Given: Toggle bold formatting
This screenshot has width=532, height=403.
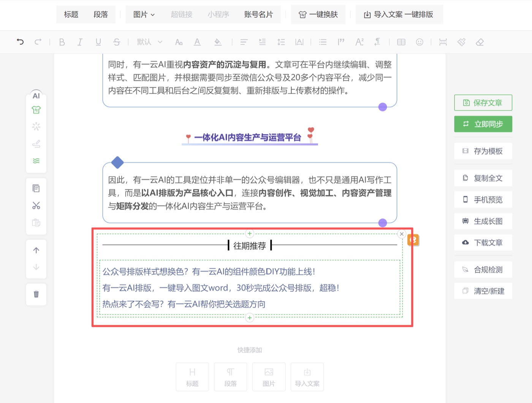Looking at the screenshot, I should pyautogui.click(x=62, y=42).
